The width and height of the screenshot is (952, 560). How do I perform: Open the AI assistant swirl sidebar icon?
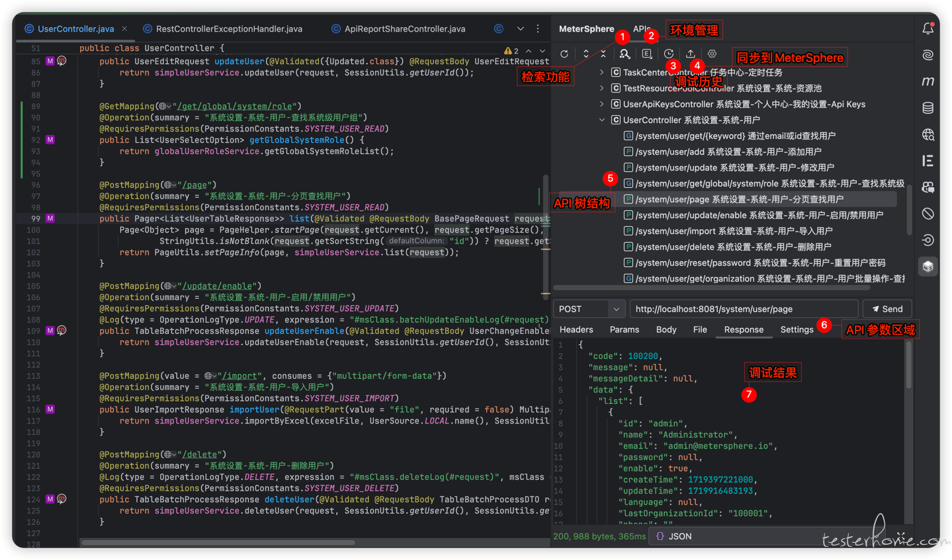[x=928, y=55]
